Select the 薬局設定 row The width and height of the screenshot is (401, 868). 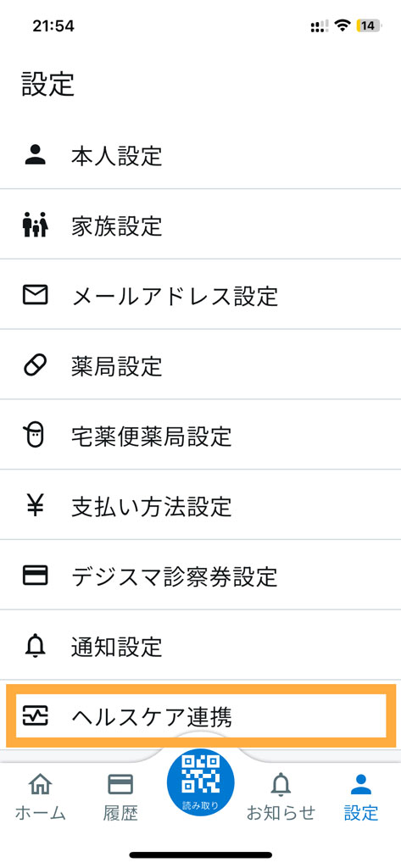(x=200, y=364)
